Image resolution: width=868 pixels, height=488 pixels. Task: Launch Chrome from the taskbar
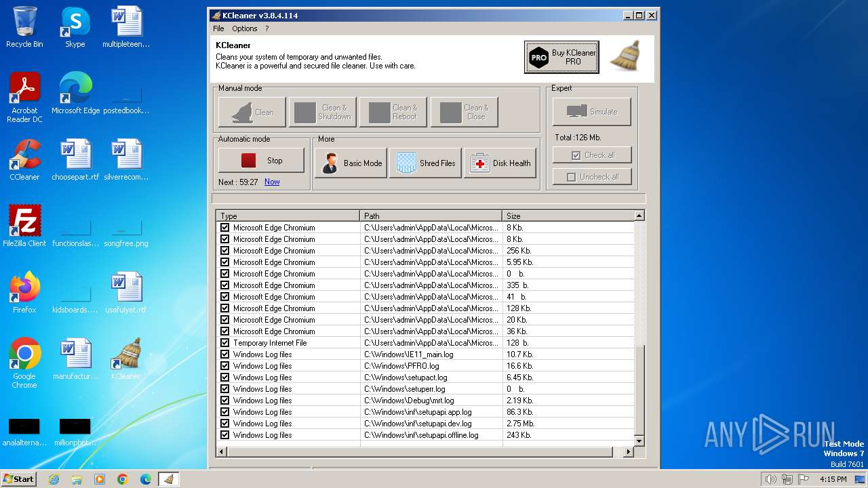[x=123, y=479]
